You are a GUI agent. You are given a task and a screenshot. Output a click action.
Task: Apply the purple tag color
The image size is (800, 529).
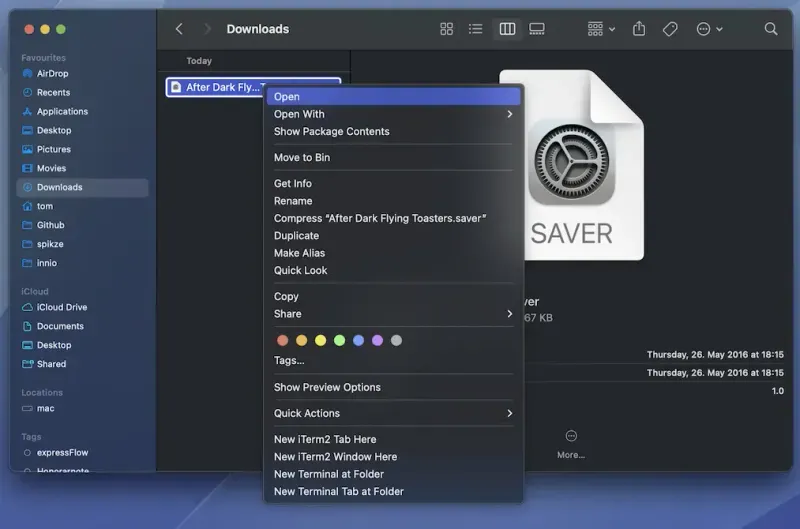377,340
